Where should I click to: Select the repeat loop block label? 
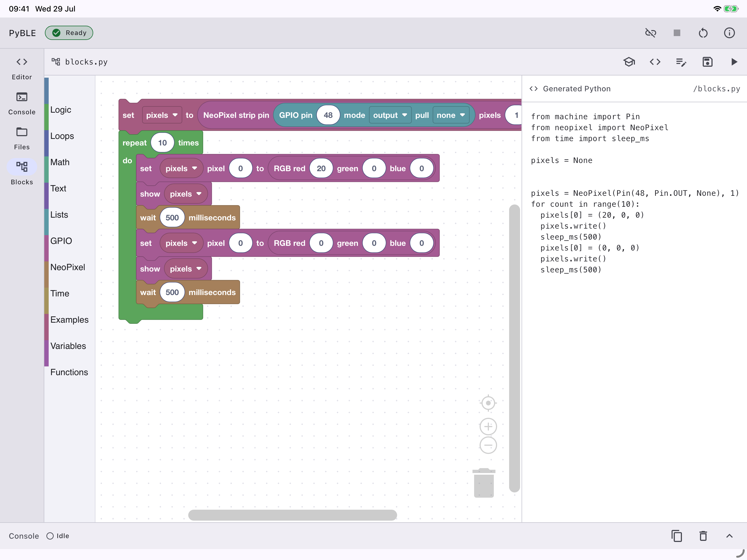point(135,143)
